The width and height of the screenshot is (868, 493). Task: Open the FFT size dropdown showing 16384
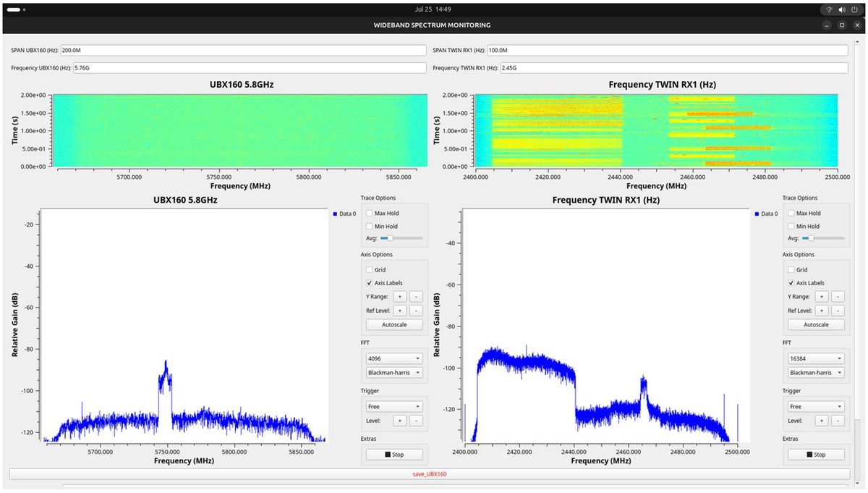816,358
